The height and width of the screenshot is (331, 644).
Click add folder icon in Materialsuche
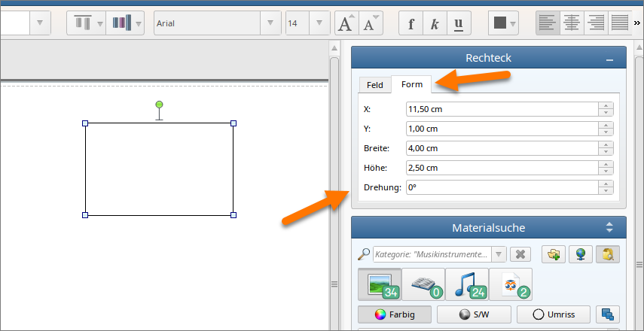point(554,254)
